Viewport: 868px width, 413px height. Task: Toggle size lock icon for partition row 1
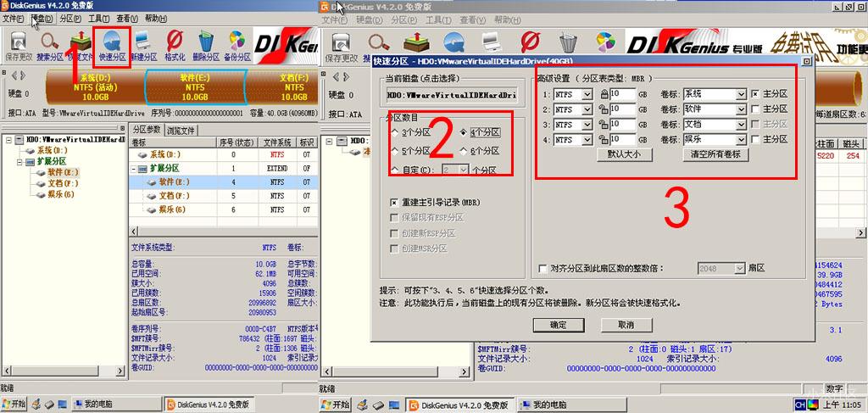tap(604, 94)
